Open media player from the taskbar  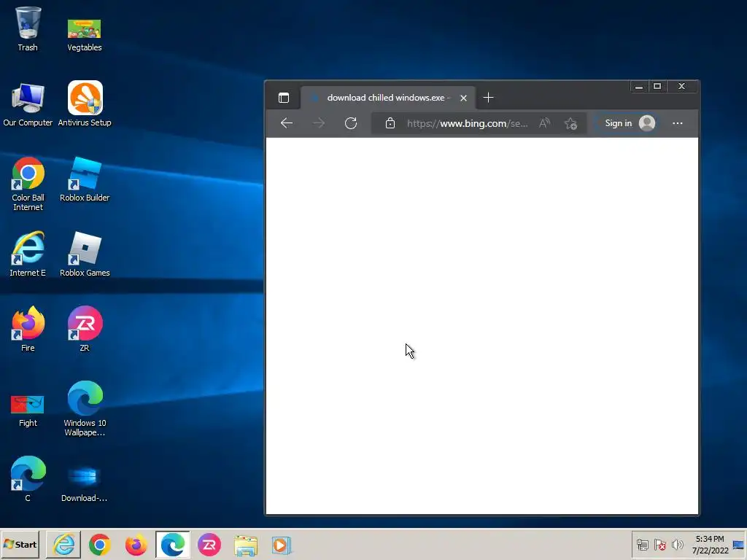[x=281, y=545]
